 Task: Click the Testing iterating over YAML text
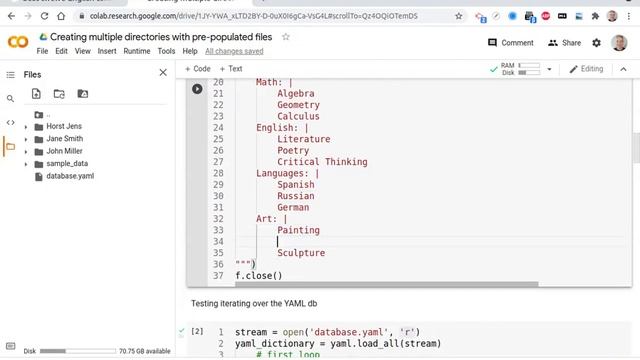(254, 303)
